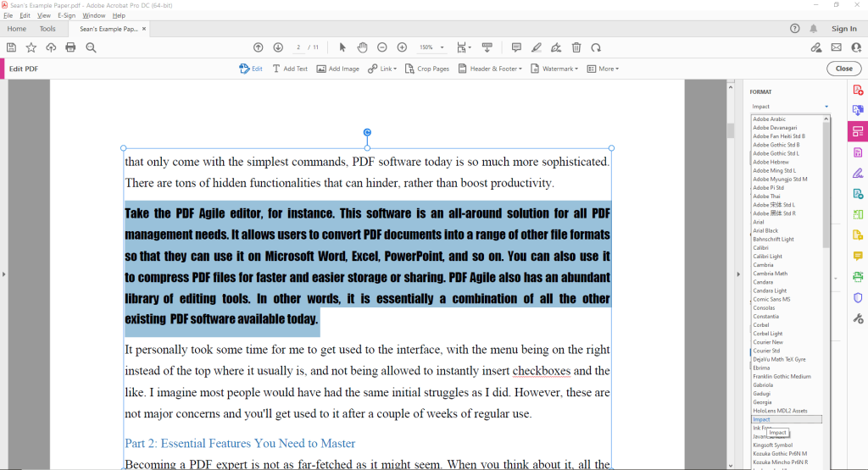868x470 pixels.
Task: Open the View menu
Action: (44, 15)
